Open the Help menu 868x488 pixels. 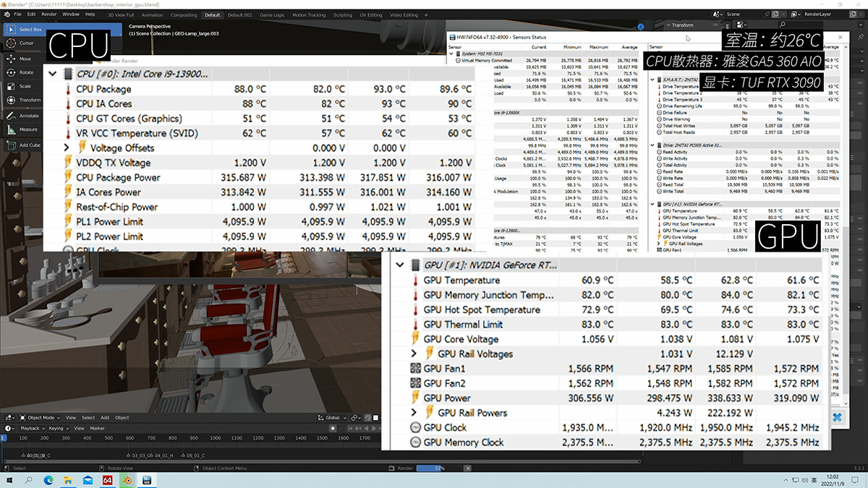coord(90,14)
